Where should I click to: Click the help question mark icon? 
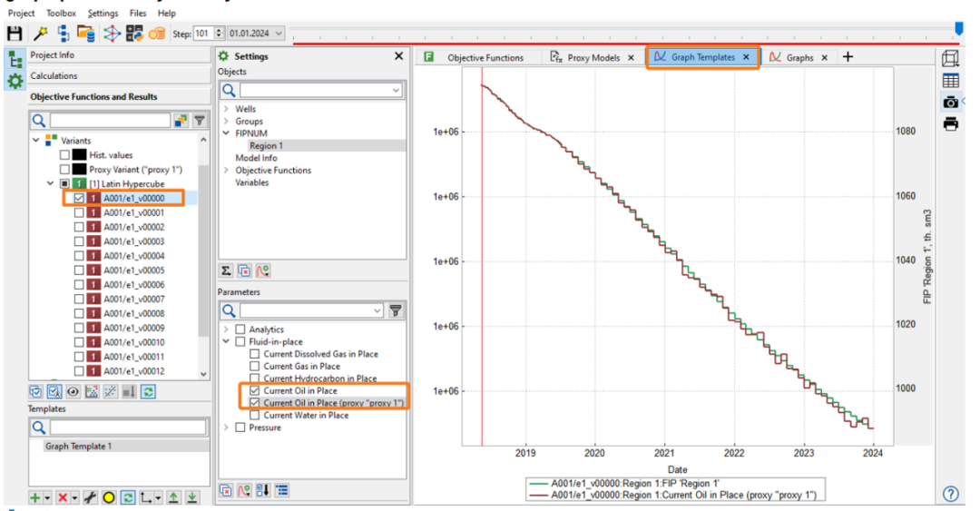tap(950, 494)
